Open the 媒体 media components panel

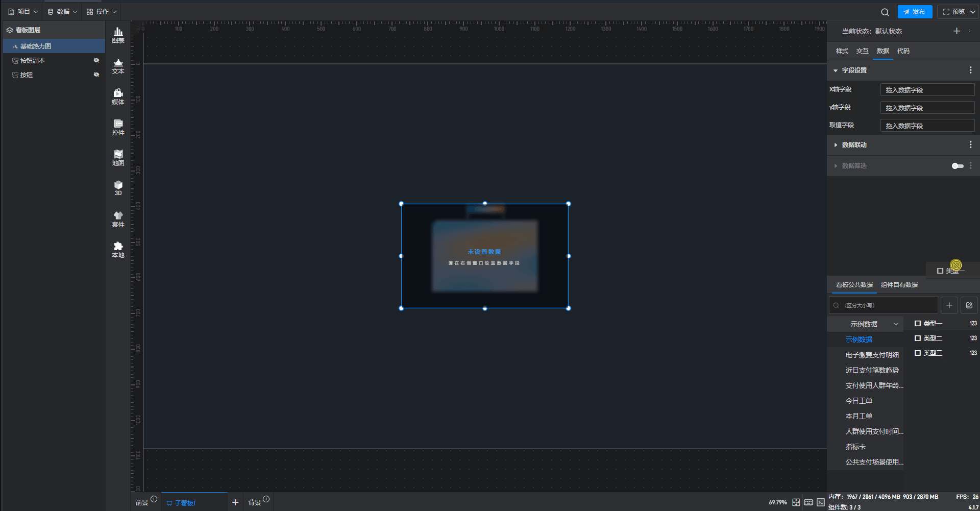coord(118,96)
